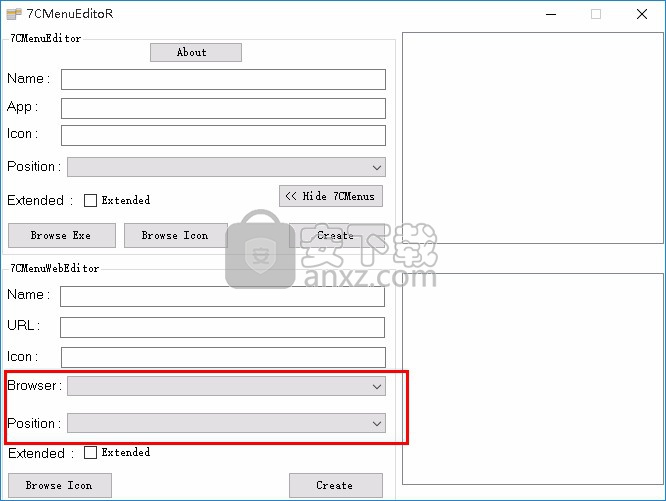Focus the App path input field
The image size is (666, 501).
click(x=223, y=108)
